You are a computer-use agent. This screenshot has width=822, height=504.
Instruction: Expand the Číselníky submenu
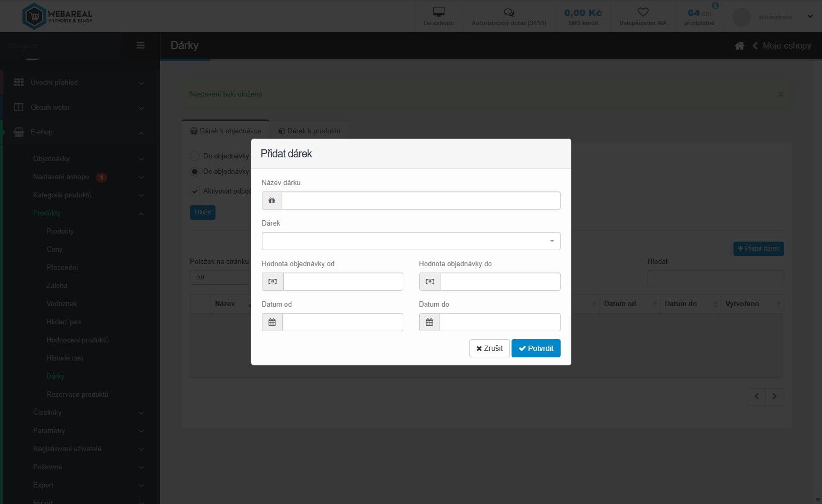pos(141,413)
